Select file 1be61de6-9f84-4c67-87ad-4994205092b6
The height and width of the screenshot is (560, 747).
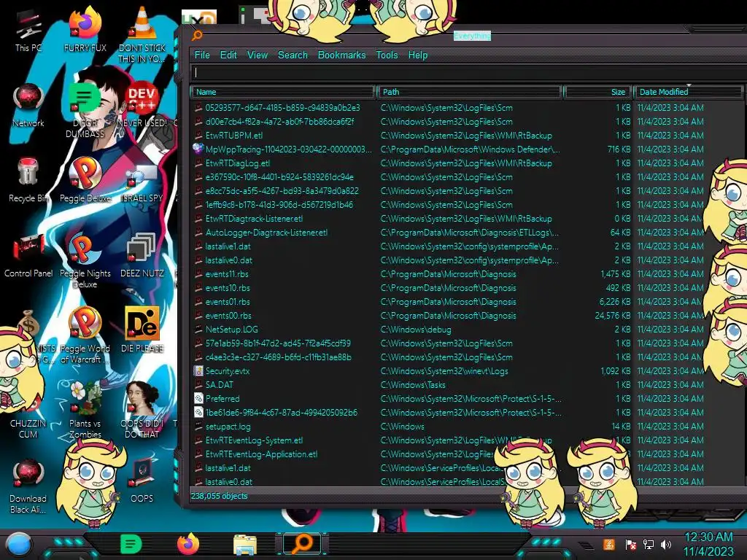coord(281,413)
